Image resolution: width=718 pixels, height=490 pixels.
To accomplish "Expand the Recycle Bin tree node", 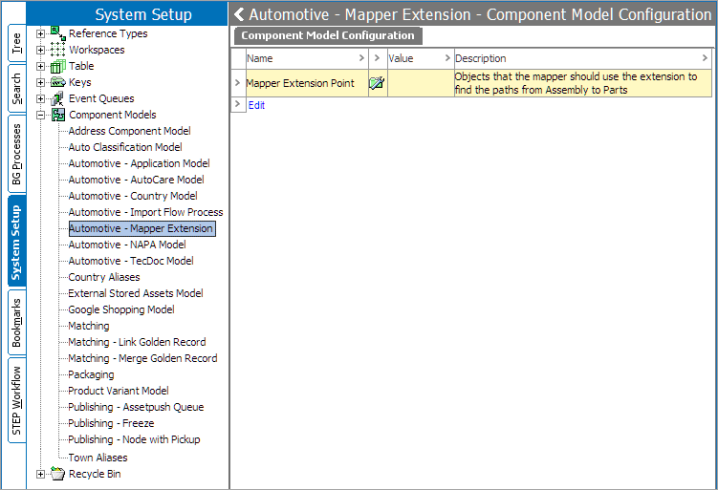I will 40,474.
